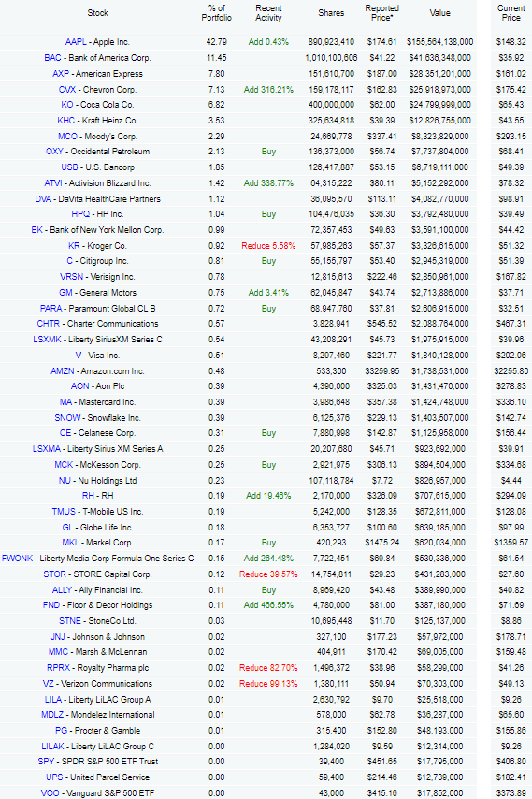Click the Shares column header

pos(331,13)
